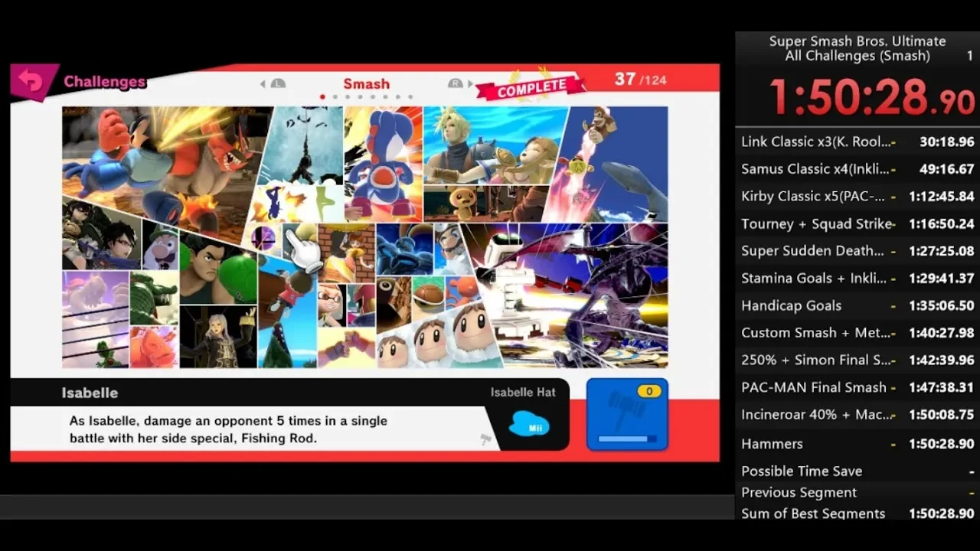The width and height of the screenshot is (980, 551).
Task: Open the Robin dark background tile
Action: point(218,336)
